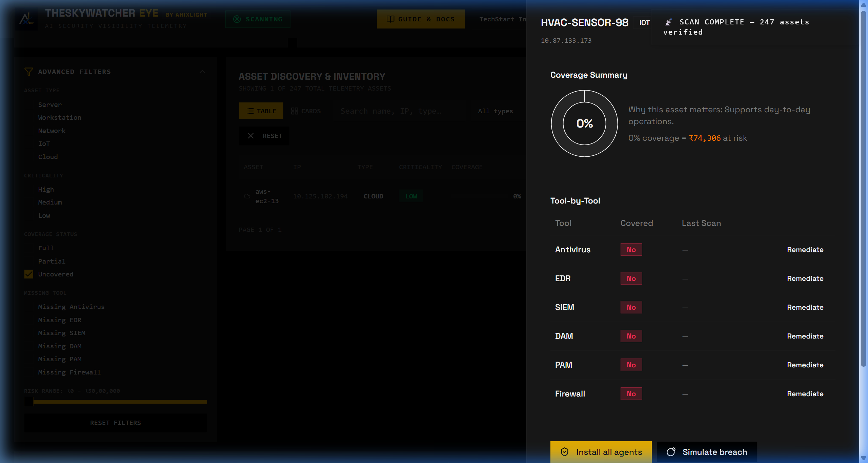868x463 pixels.
Task: Toggle the Missing Antivirus filter
Action: point(71,307)
